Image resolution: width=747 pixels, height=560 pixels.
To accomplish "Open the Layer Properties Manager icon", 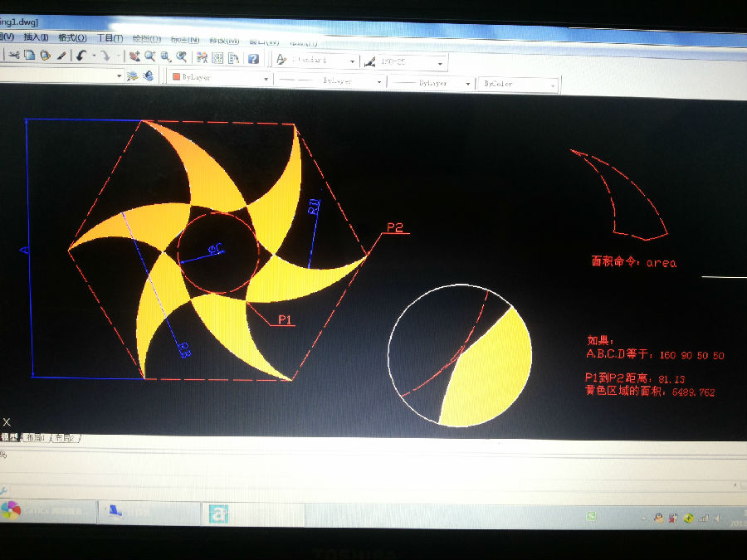I will (132, 75).
